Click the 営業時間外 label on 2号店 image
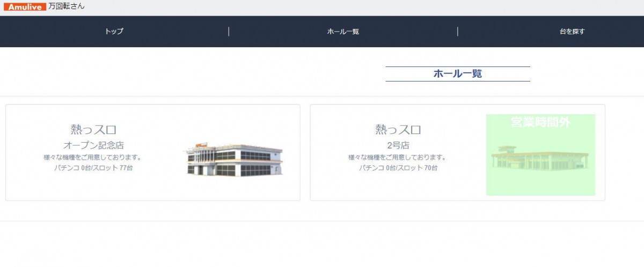The image size is (644, 267). coord(540,122)
